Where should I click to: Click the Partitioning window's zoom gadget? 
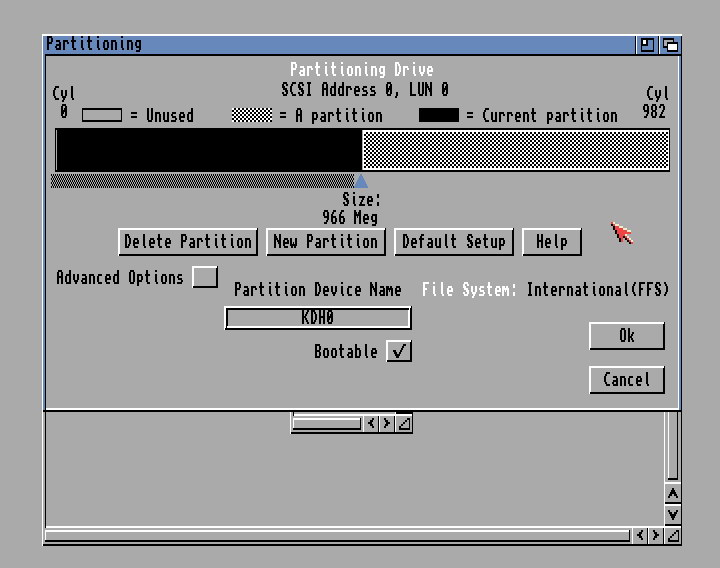(x=648, y=44)
